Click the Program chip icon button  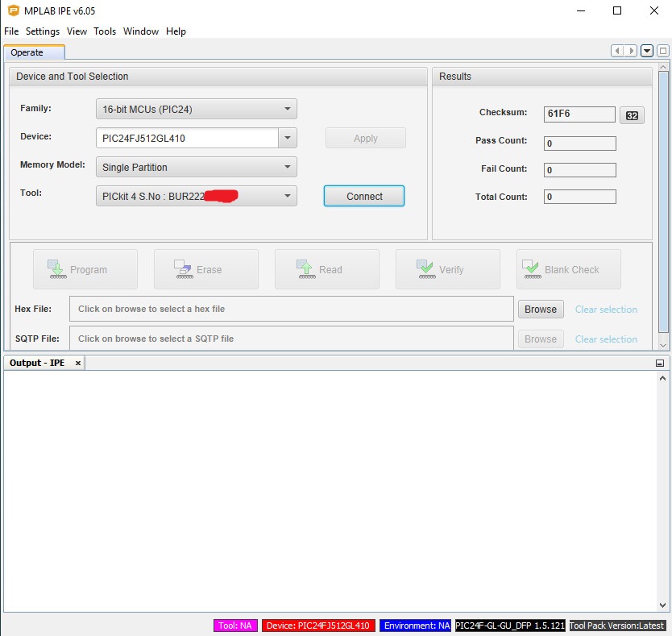coord(85,269)
